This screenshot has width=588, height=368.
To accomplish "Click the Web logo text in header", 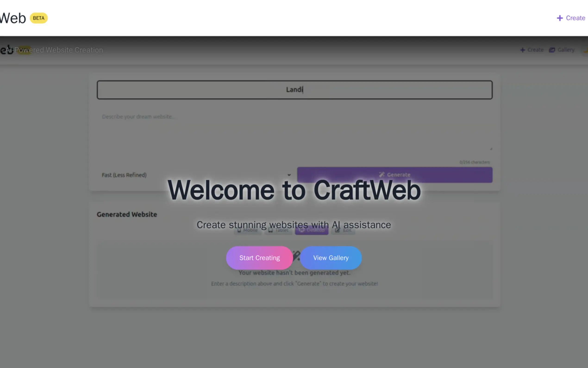I will [13, 18].
